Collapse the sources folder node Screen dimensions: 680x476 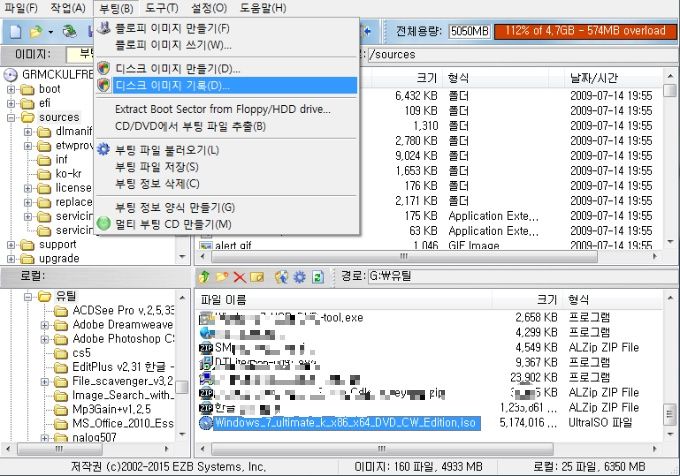click(x=11, y=117)
